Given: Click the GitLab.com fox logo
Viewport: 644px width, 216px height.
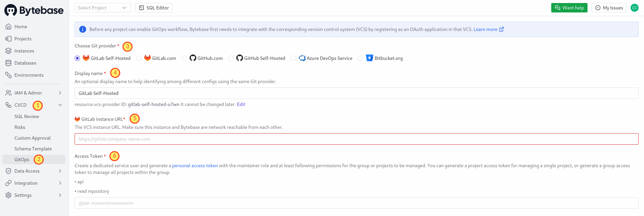Looking at the screenshot, I should [x=148, y=58].
